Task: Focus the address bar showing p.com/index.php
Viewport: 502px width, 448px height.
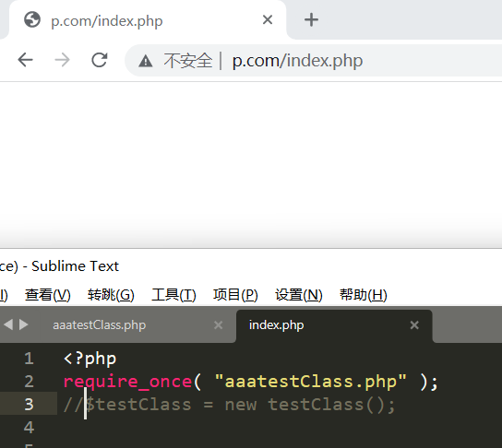Action: pos(314,61)
